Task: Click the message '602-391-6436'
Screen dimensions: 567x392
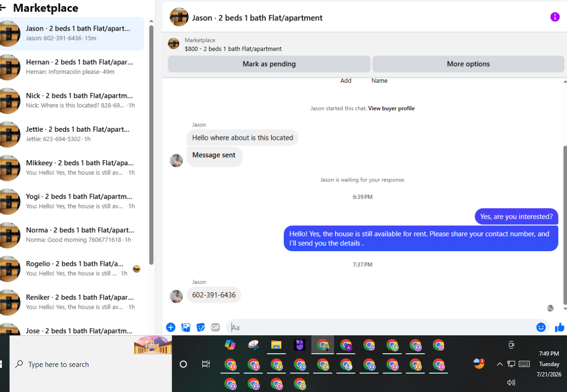Action: pos(214,295)
